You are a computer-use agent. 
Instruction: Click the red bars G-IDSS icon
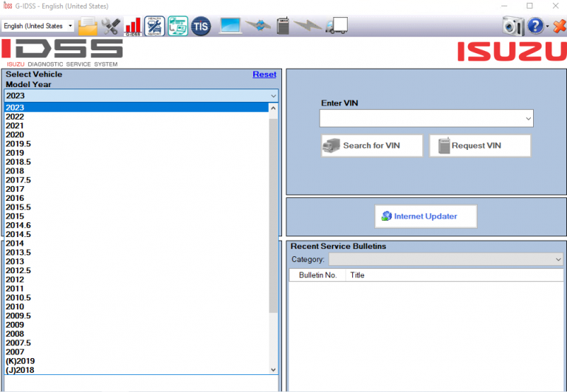point(133,26)
